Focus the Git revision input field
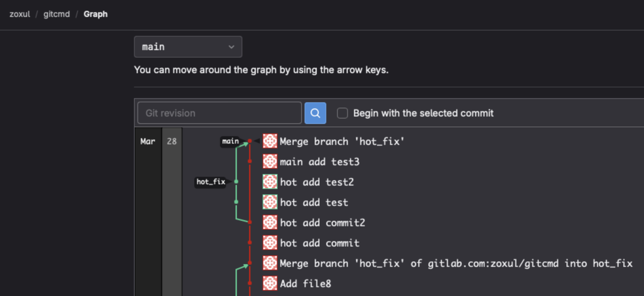Image resolution: width=644 pixels, height=296 pixels. (x=219, y=113)
